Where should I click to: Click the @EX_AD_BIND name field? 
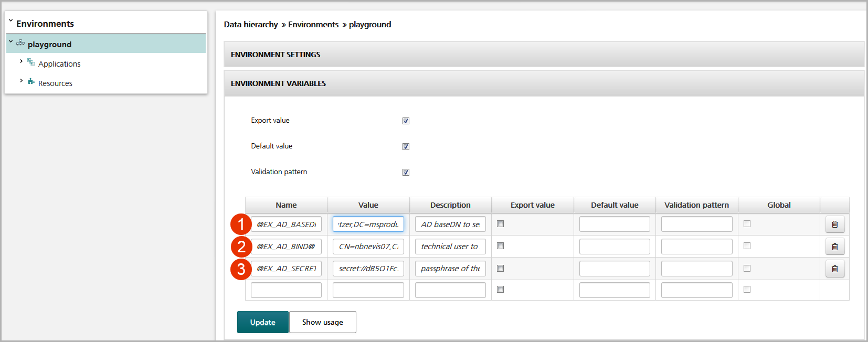pyautogui.click(x=286, y=247)
